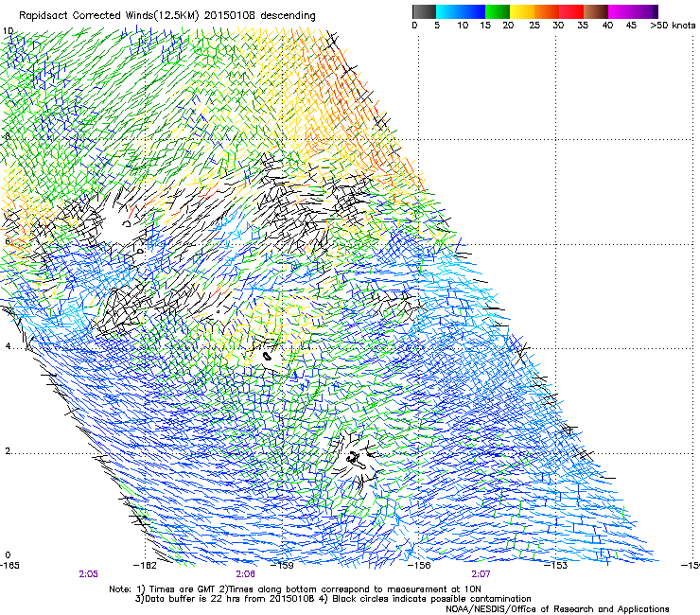Click the orange 25-30 knots legend swatch
This screenshot has height=615, width=700.
(547, 11)
